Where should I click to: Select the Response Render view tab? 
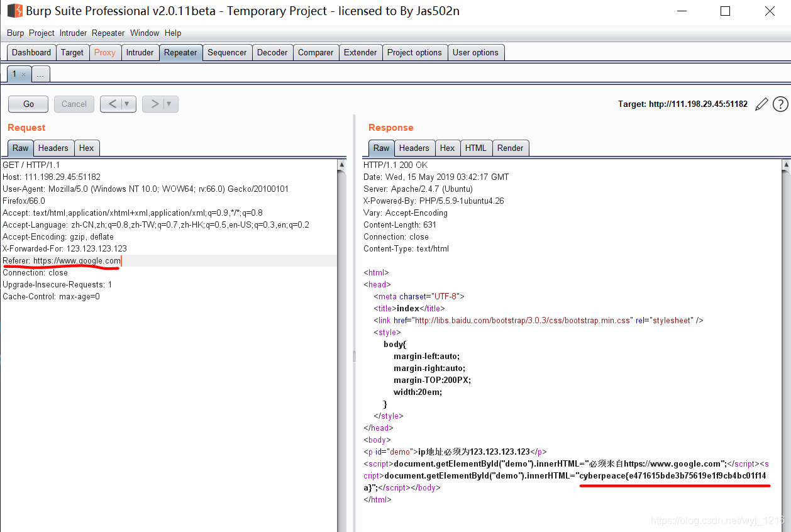tap(511, 148)
